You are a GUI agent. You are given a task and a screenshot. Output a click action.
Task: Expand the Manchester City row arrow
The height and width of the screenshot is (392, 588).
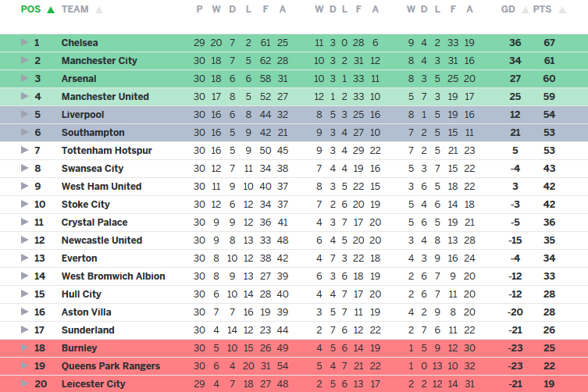click(24, 60)
